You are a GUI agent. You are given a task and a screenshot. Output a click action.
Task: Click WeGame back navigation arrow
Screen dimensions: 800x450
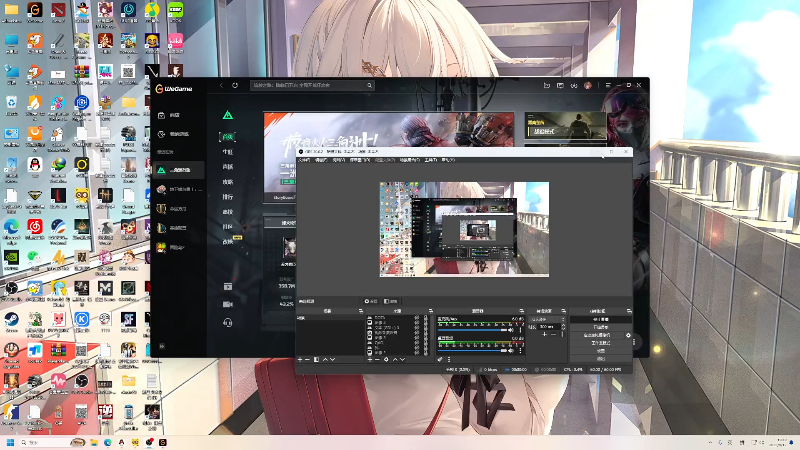pos(221,85)
